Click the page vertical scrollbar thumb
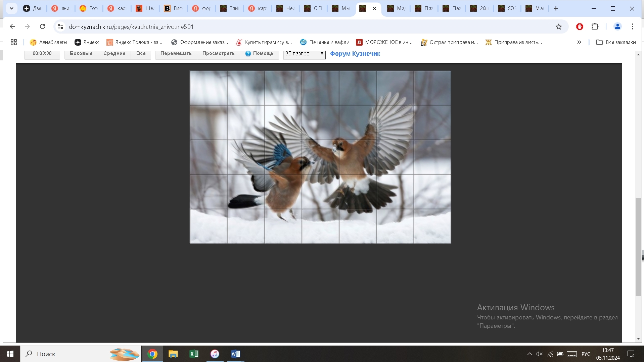The width and height of the screenshot is (644, 362). [638, 247]
